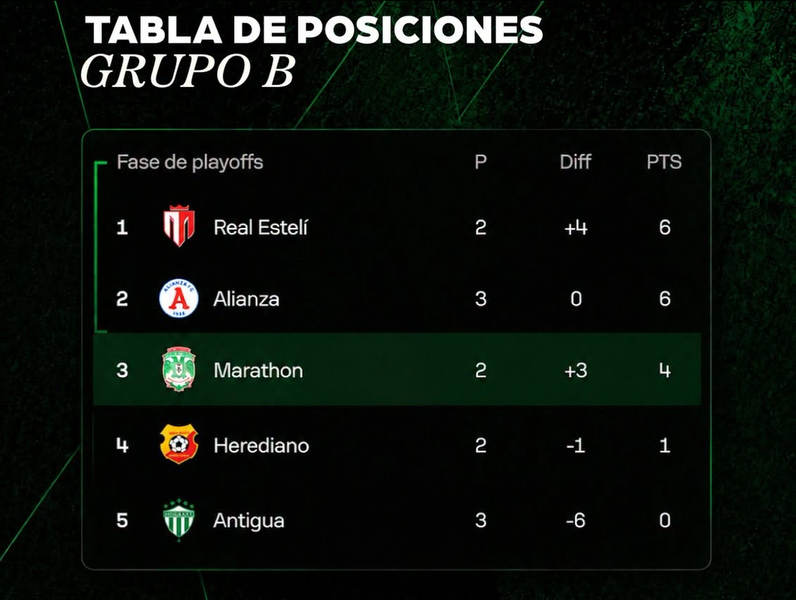Sort by the PTS column header
The width and height of the screenshot is (796, 600).
click(664, 162)
